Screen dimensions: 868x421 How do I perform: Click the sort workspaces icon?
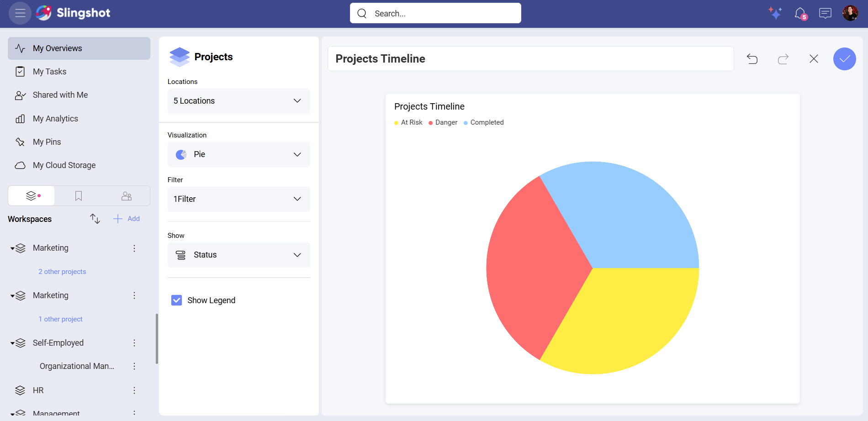95,219
